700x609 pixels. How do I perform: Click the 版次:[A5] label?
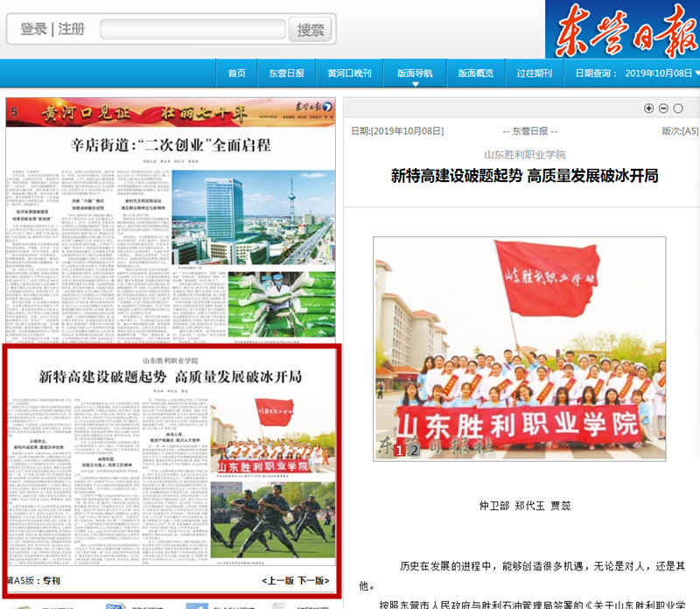(x=680, y=131)
